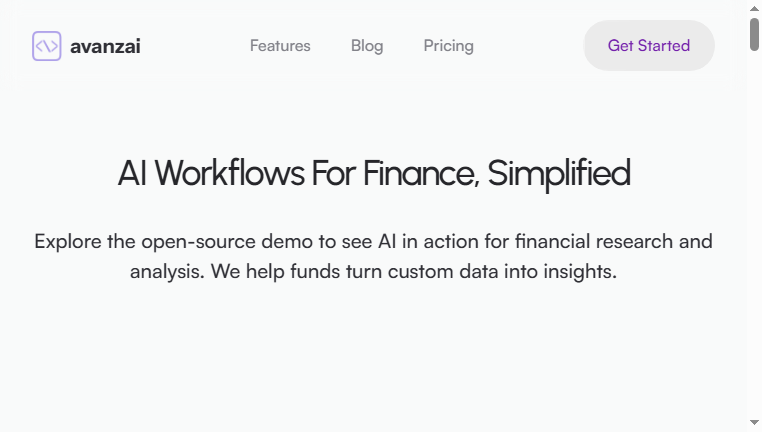762x432 pixels.
Task: Click the word 'Simplified' in the headline
Action: [559, 174]
